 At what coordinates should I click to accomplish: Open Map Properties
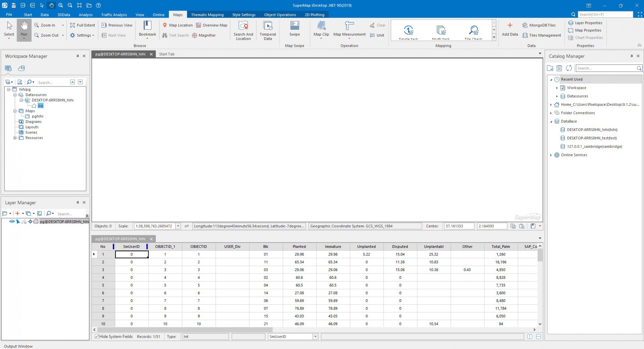click(585, 30)
